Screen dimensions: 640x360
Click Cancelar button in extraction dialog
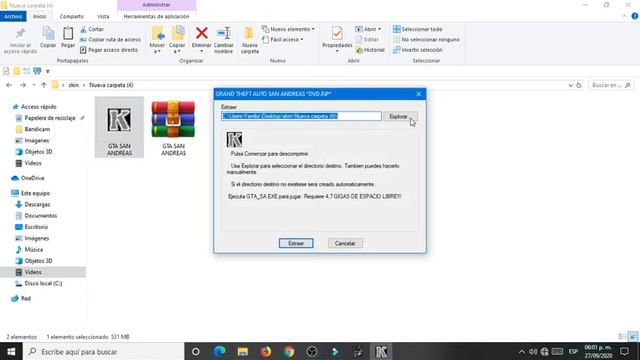[345, 243]
